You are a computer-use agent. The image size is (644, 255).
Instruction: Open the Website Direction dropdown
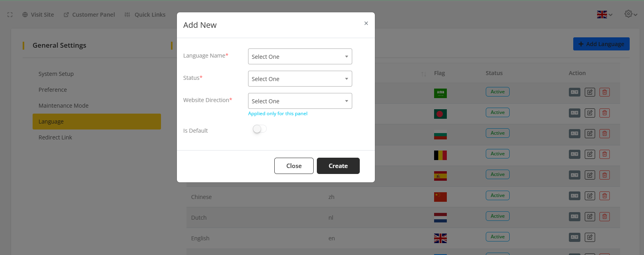tap(300, 101)
